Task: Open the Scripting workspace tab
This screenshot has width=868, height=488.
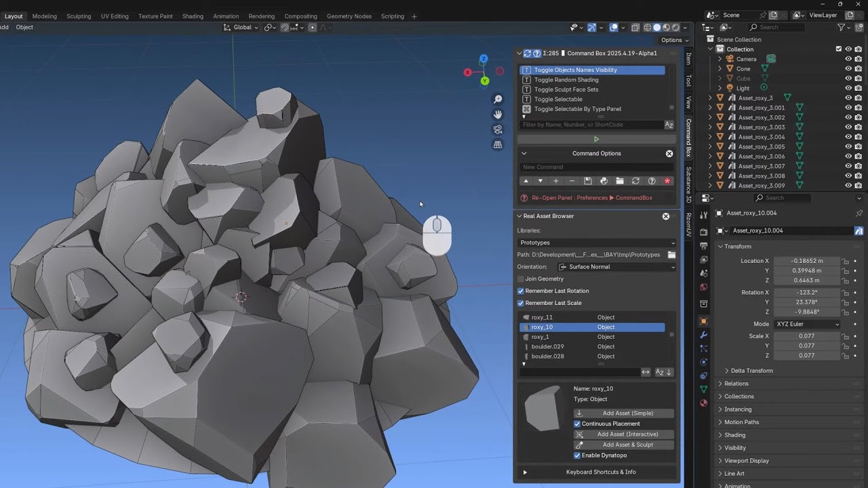Action: 392,16
